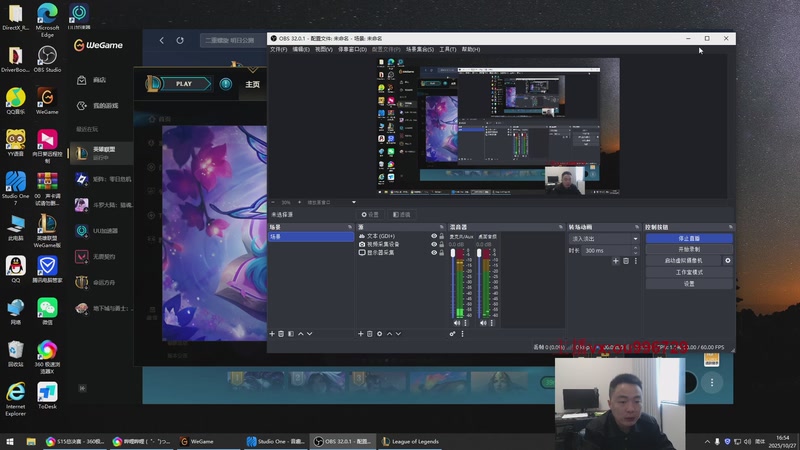Viewport: 800px width, 450px height.
Task: Pop out the Scene Transitions dock with its header icon
Action: point(637,227)
